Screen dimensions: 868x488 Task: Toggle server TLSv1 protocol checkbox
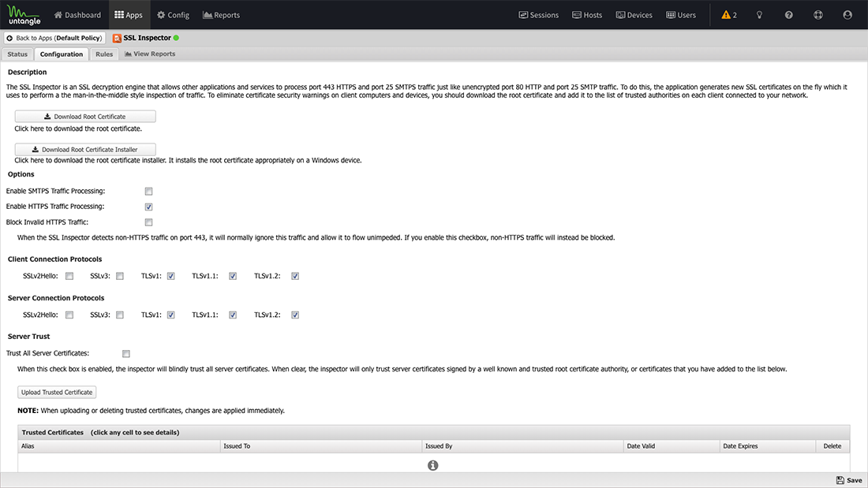click(171, 315)
